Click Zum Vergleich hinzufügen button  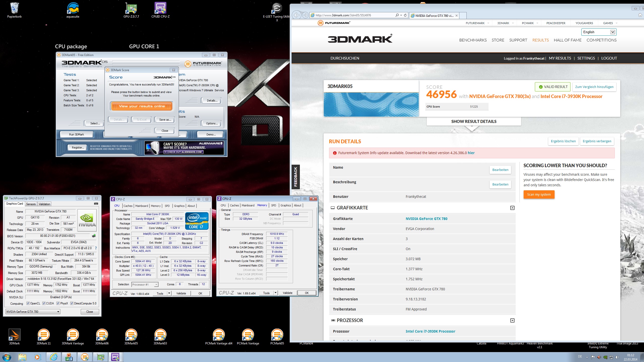(594, 87)
